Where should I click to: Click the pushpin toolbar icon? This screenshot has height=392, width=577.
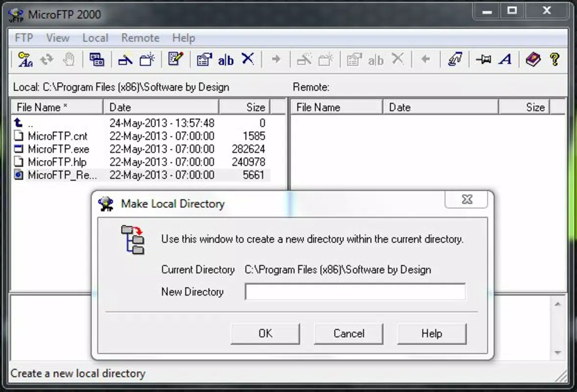click(x=483, y=59)
